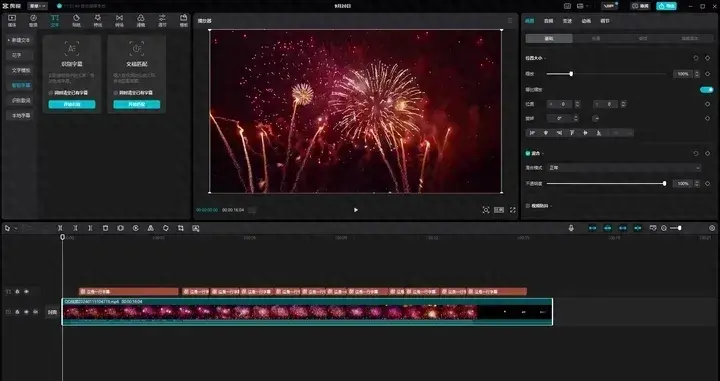Click the delete trash icon in timeline toolbar
720x381 pixels.
click(106, 228)
